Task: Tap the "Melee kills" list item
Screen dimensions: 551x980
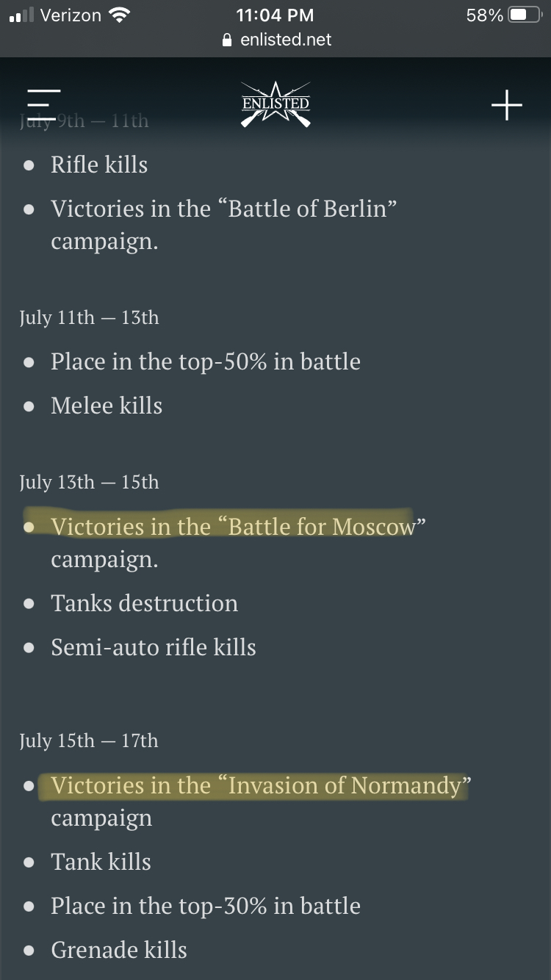Action: [x=107, y=406]
